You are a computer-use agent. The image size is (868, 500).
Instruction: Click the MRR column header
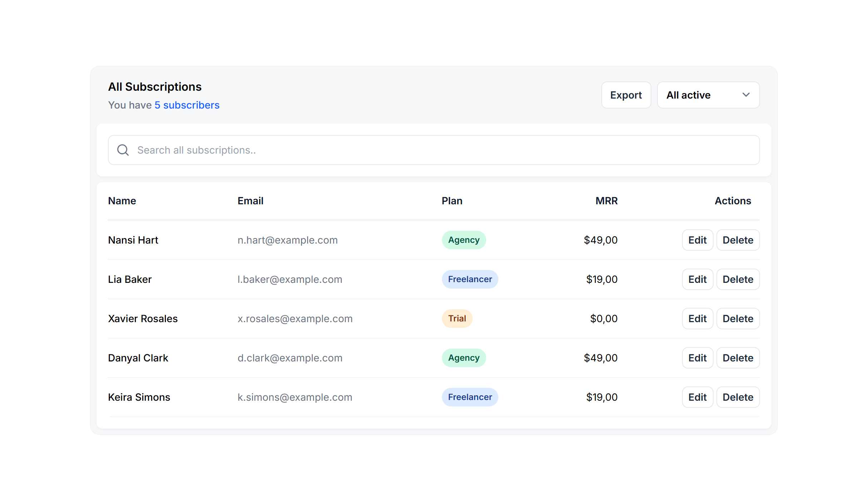point(606,201)
